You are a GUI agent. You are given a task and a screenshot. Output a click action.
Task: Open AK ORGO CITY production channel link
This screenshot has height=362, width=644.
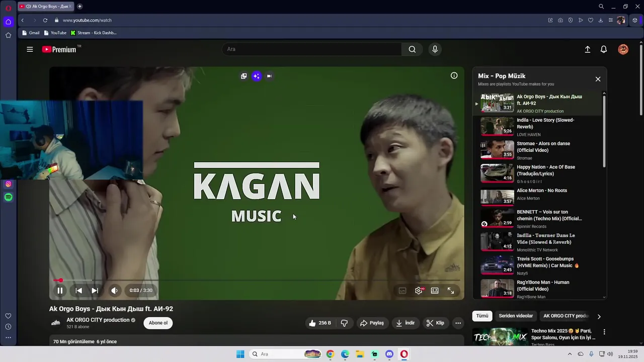click(x=98, y=320)
